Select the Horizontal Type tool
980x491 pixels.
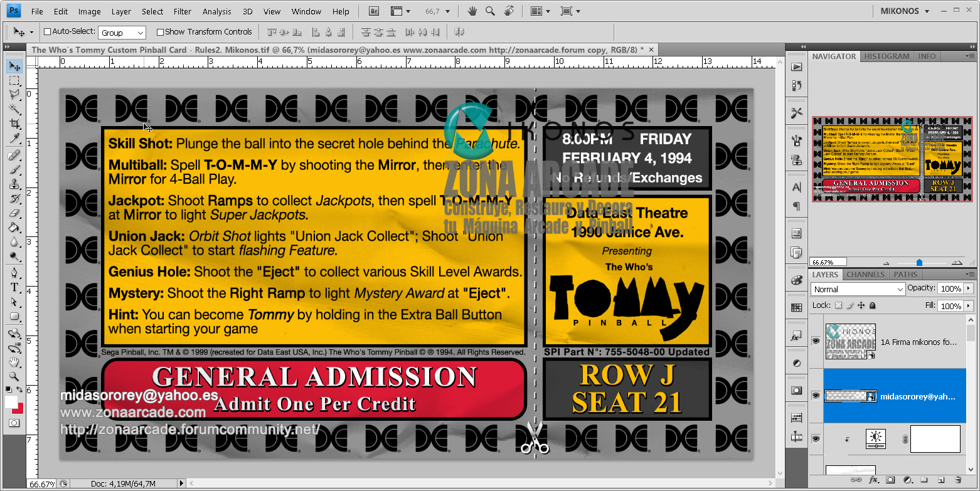pyautogui.click(x=14, y=288)
